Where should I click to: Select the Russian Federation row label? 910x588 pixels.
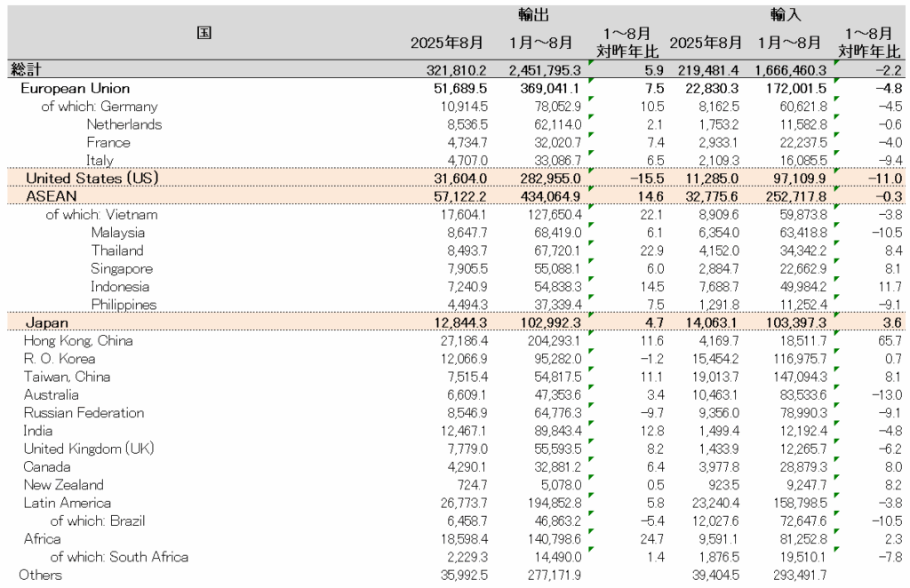(x=84, y=412)
